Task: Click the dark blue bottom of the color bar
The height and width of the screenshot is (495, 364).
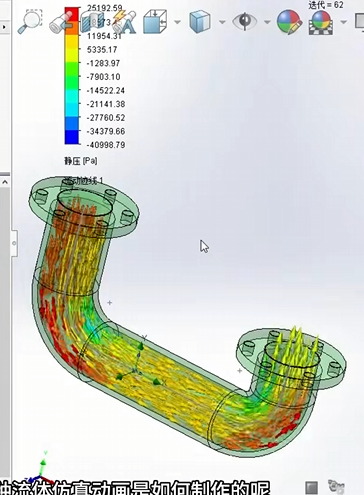Action: (72, 137)
